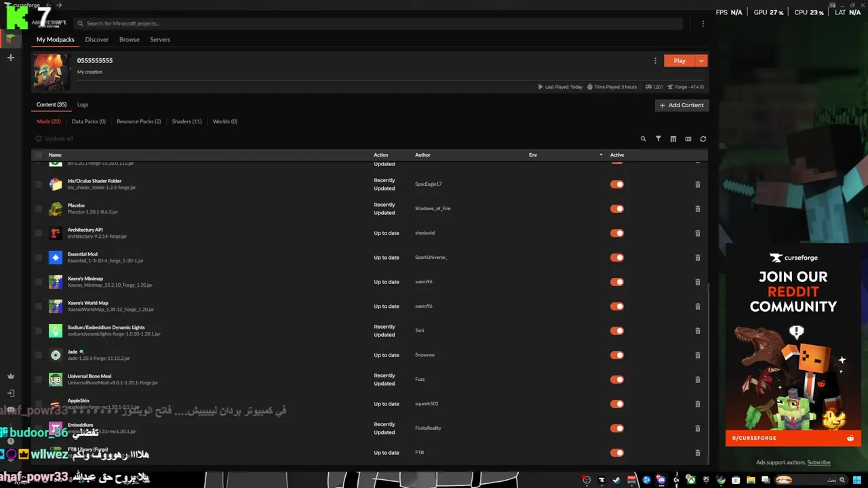
Task: Open the top bar three-dot menu
Action: (703, 24)
